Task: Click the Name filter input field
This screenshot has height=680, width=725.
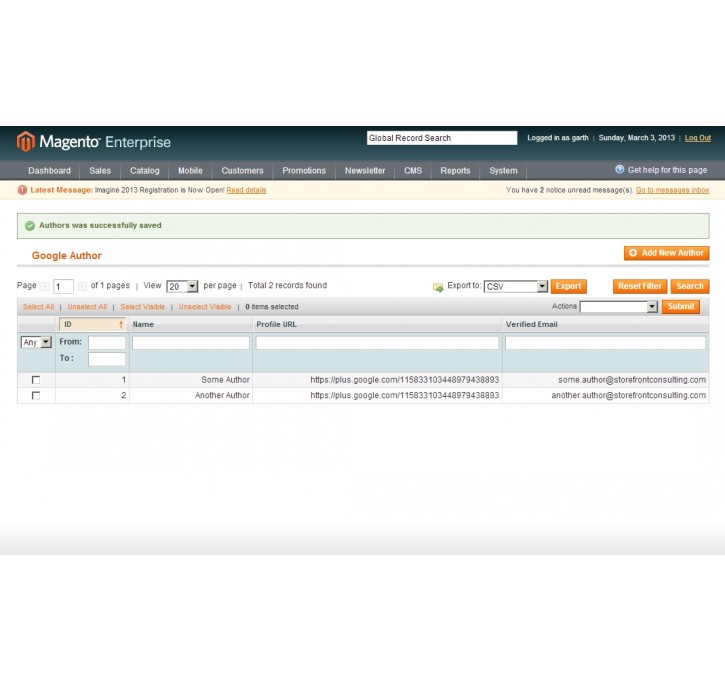Action: click(x=190, y=343)
